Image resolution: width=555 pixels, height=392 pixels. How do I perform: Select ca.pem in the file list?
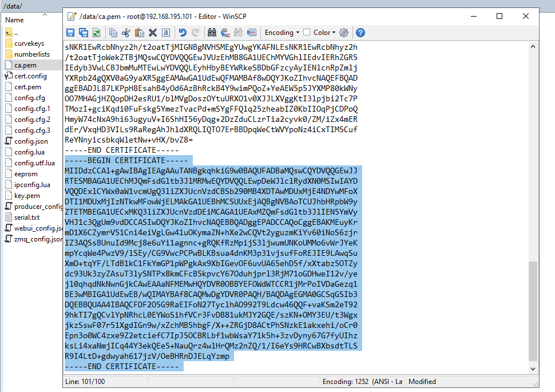point(25,65)
